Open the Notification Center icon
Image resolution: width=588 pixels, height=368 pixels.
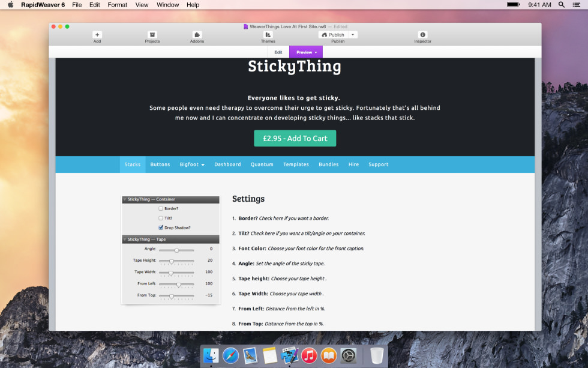pos(577,5)
